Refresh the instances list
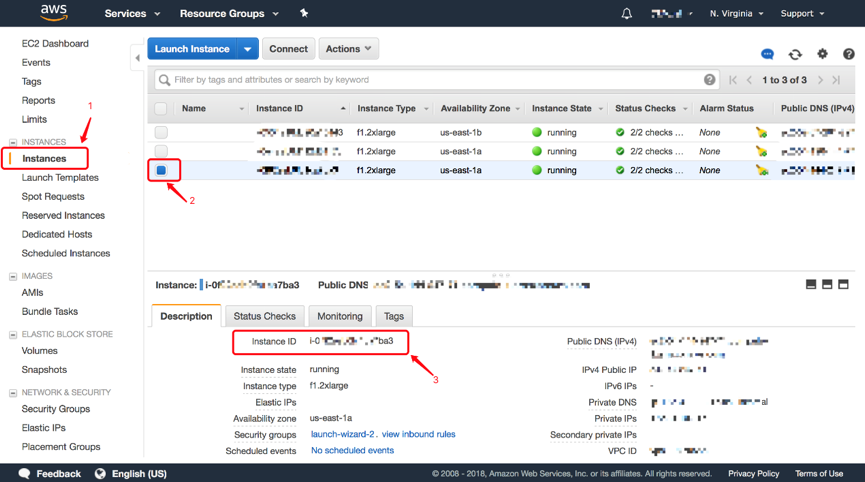 pos(795,54)
